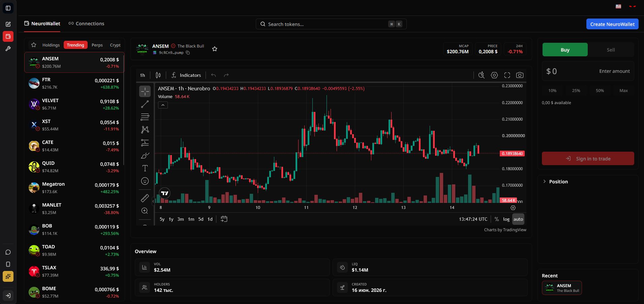Focus the Search tokens field
This screenshot has height=304, width=644.
331,24
